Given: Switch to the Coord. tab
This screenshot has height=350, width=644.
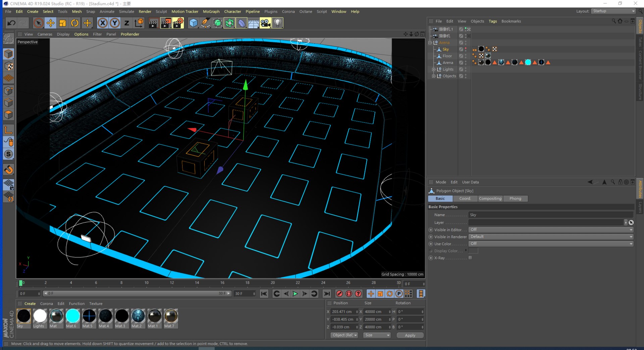Looking at the screenshot, I should tap(465, 198).
